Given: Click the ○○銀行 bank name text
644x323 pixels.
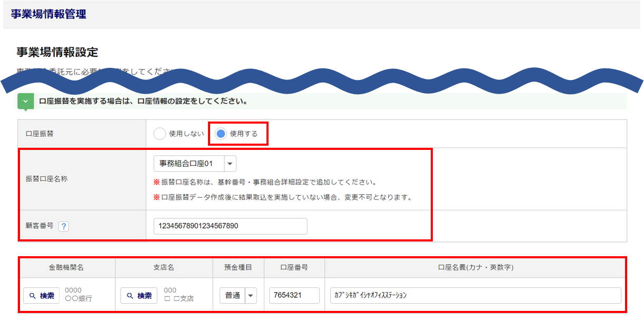Looking at the screenshot, I should click(78, 299).
